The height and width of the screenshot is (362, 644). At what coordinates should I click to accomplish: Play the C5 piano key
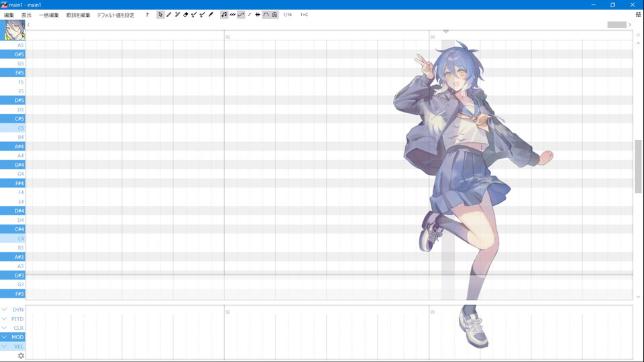click(12, 128)
